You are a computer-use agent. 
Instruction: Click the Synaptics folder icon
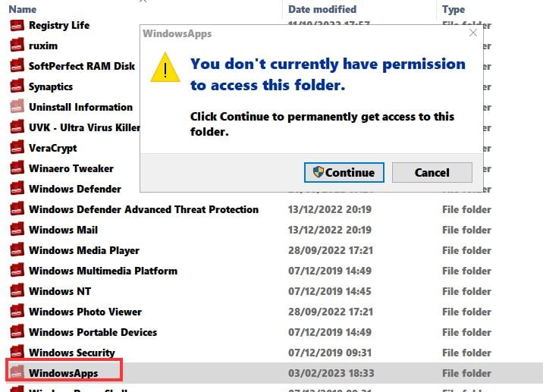click(17, 86)
